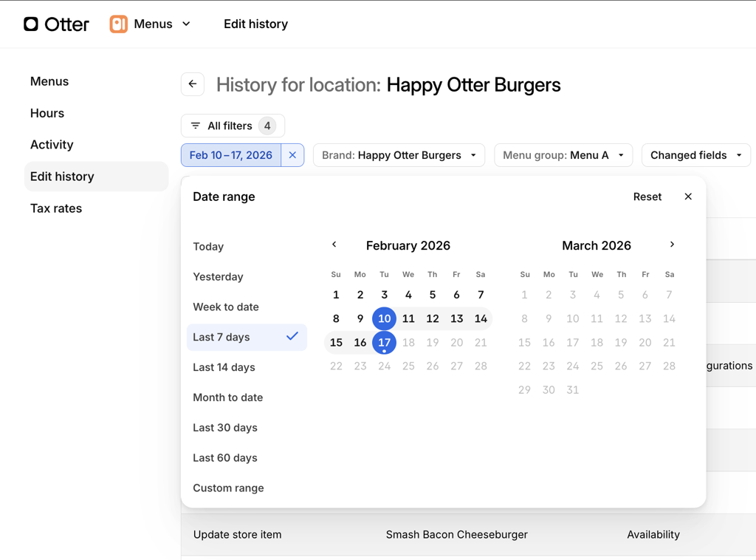This screenshot has height=560, width=756.
Task: Expand the Brand filter dropdown
Action: pos(399,155)
